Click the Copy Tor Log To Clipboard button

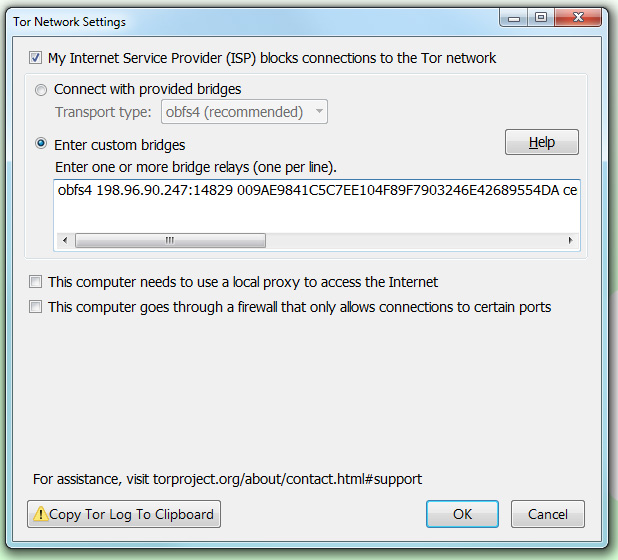pos(124,514)
